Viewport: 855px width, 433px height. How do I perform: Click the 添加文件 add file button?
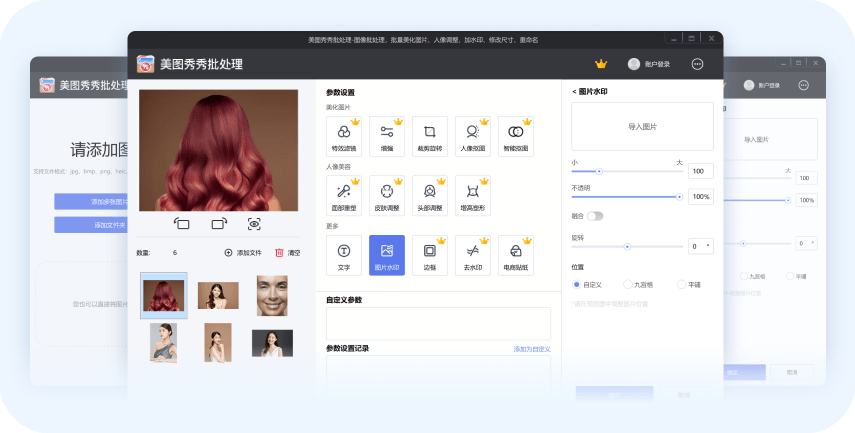click(x=242, y=253)
